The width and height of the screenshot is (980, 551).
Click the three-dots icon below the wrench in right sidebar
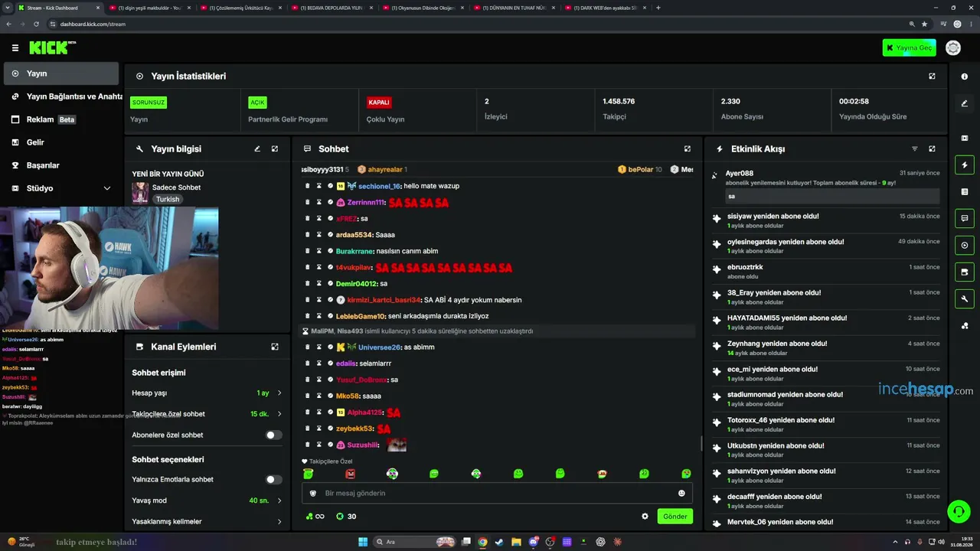pyautogui.click(x=965, y=326)
